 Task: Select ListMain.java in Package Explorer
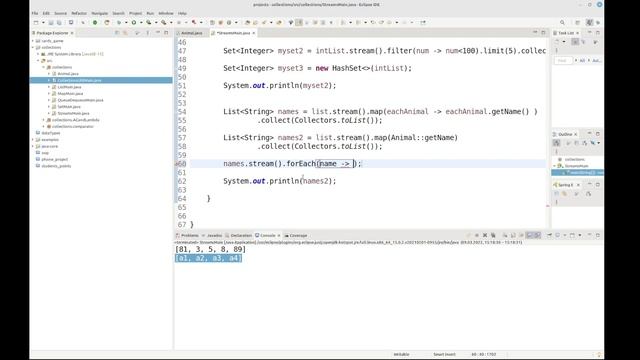coord(69,87)
